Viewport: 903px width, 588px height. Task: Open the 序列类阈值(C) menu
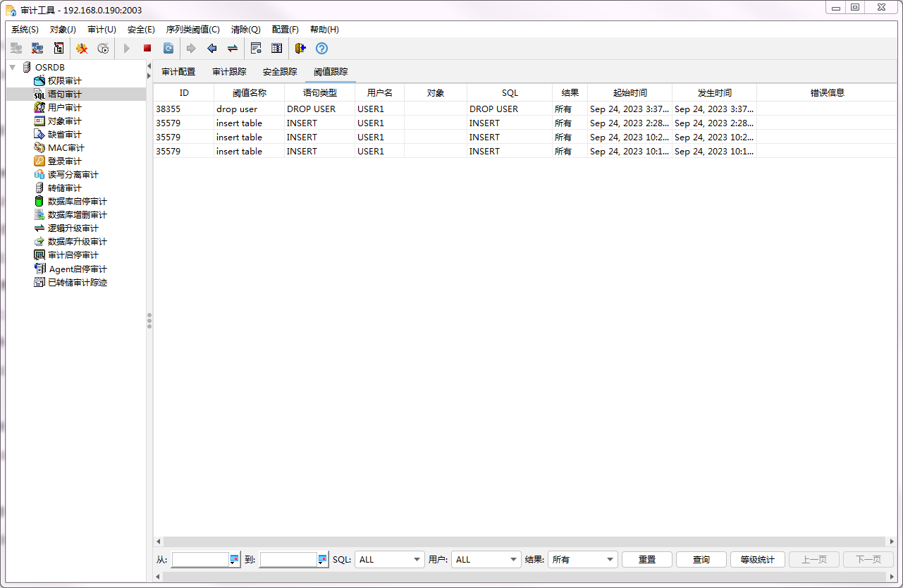point(192,30)
